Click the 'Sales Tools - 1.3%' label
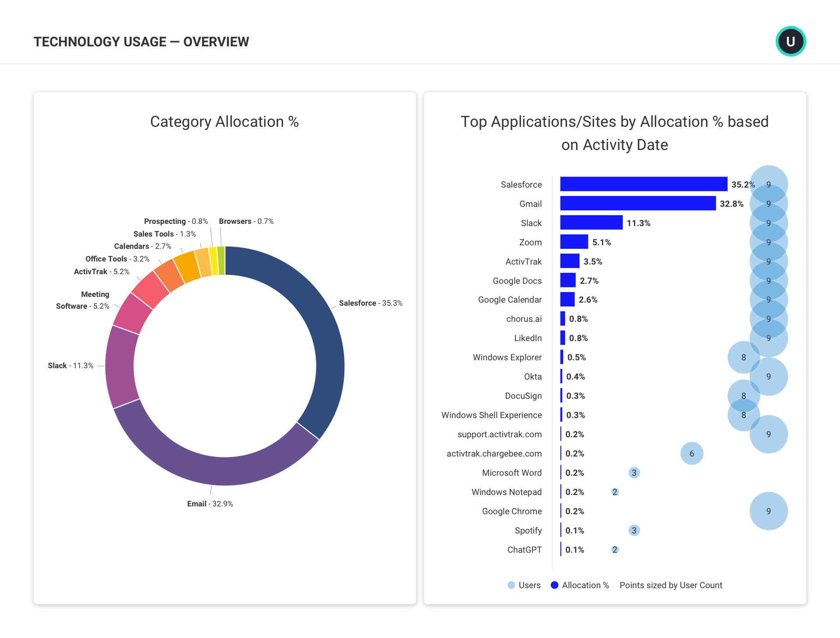Screen dimensions: 840x638 click(x=164, y=234)
